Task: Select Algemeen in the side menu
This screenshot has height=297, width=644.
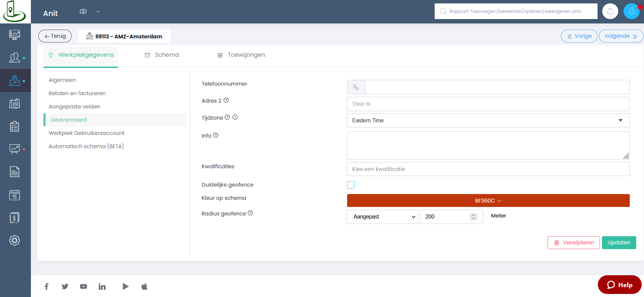Action: 62,80
